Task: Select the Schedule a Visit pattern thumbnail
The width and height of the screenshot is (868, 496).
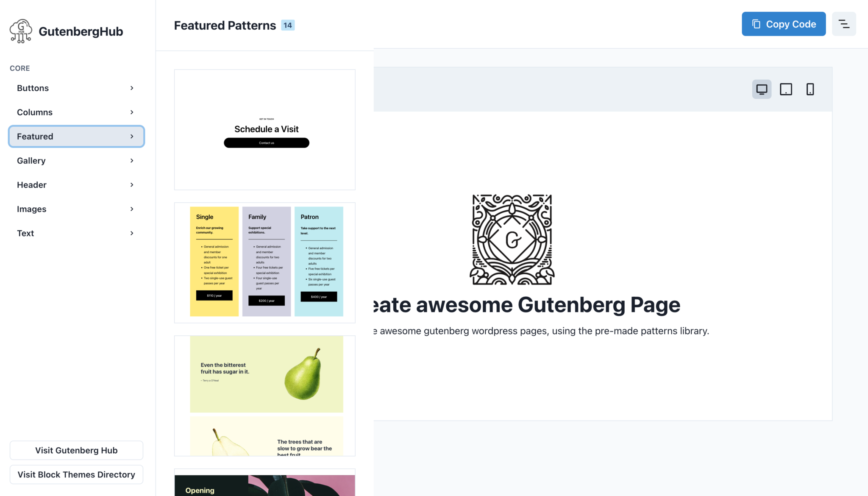Action: tap(265, 130)
